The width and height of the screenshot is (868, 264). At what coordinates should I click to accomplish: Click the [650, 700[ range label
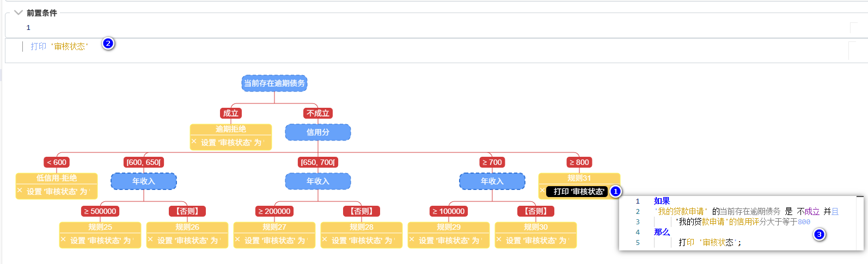(x=318, y=162)
